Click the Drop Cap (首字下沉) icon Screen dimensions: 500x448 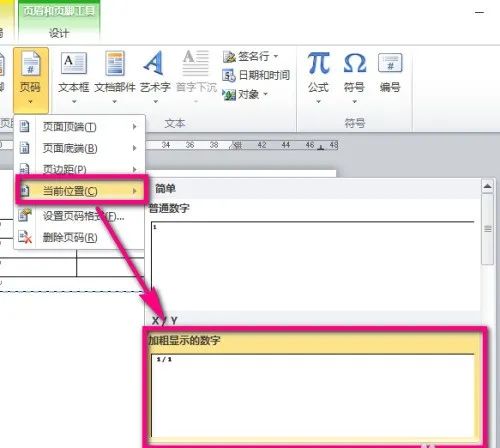point(196,63)
